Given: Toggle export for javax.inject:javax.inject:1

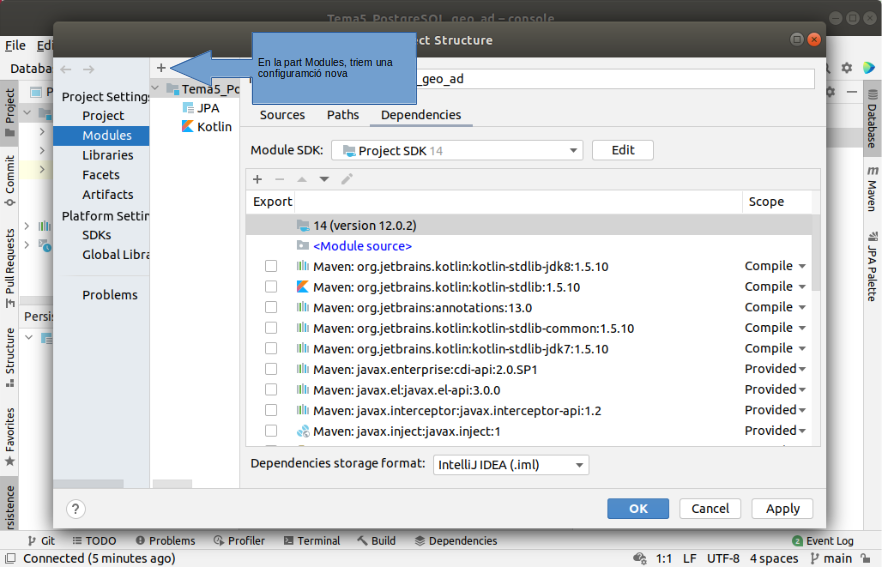Looking at the screenshot, I should tap(271, 431).
